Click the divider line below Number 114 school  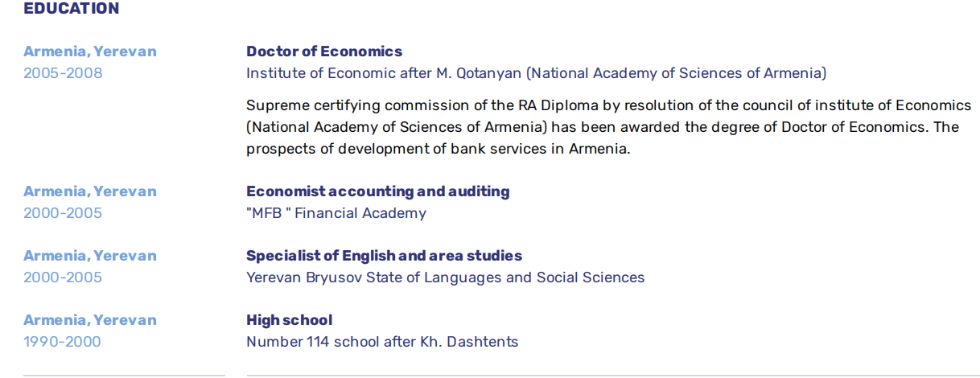pos(611,375)
